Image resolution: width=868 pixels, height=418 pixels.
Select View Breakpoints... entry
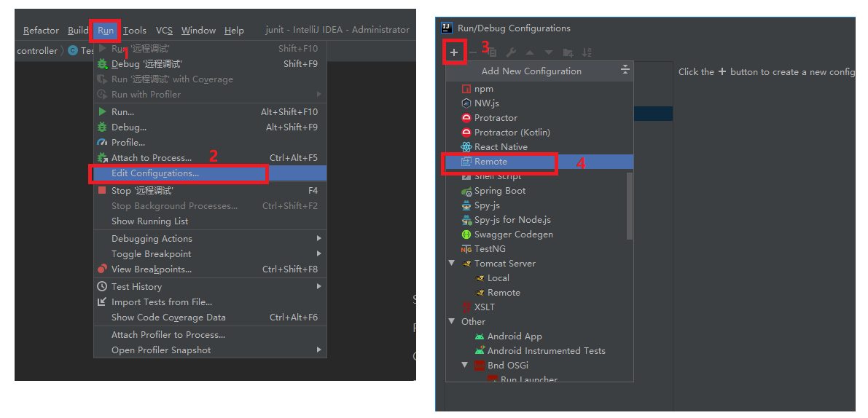[211, 269]
